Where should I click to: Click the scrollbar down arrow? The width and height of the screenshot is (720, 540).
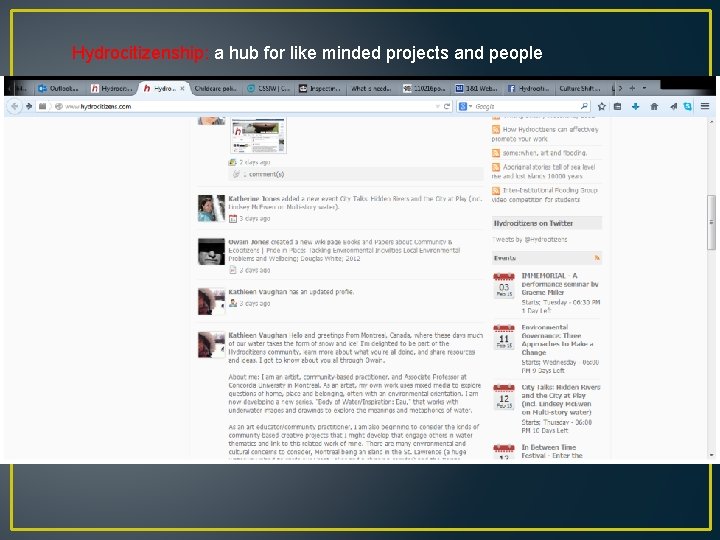click(x=711, y=455)
